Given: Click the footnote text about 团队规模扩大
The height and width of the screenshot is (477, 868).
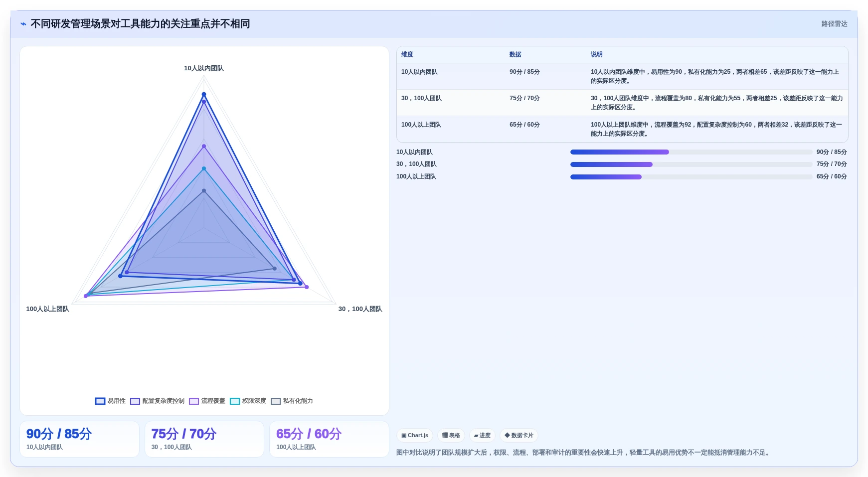Looking at the screenshot, I should coord(583,453).
